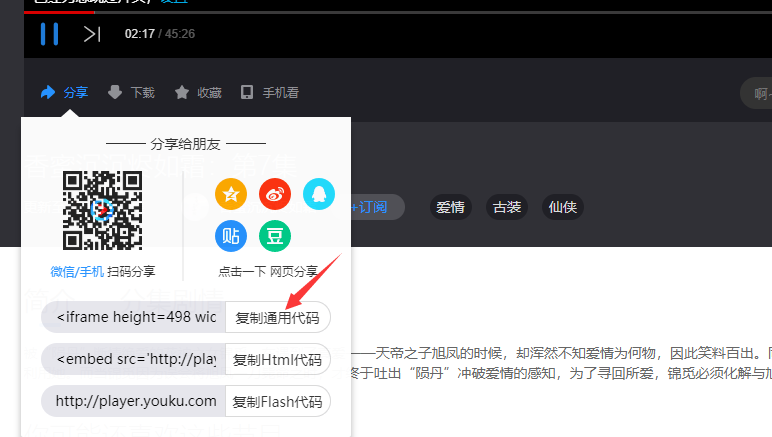
Task: Share to Tieba with blue 贴 icon
Action: pyautogui.click(x=231, y=236)
